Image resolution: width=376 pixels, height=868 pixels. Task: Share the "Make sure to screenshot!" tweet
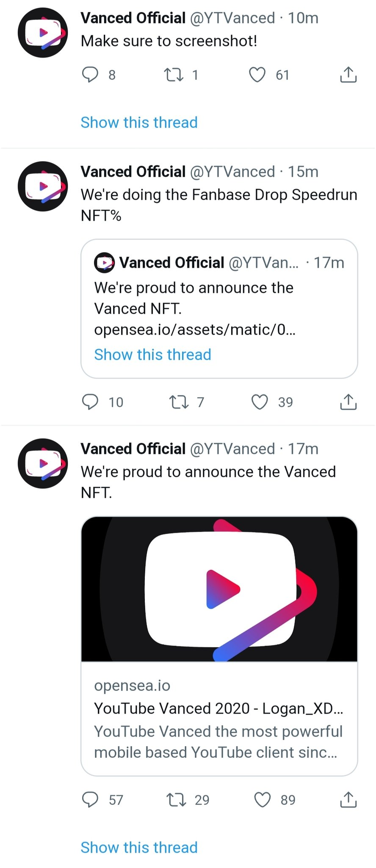pyautogui.click(x=348, y=75)
